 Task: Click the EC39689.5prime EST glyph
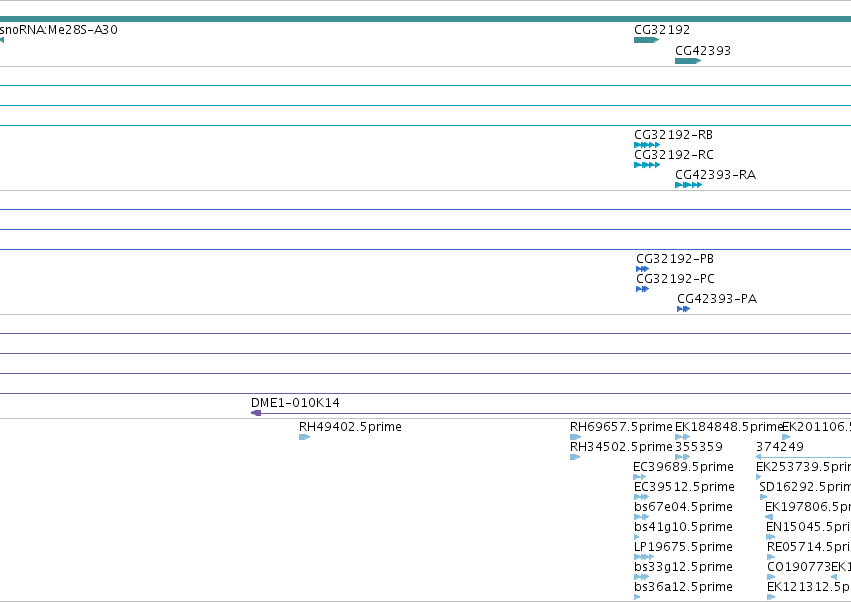click(x=640, y=477)
